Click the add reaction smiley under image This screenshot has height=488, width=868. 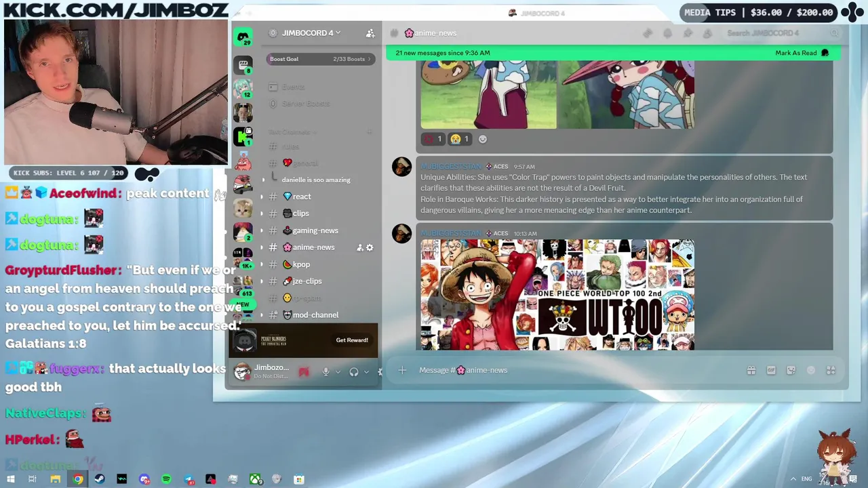pyautogui.click(x=483, y=139)
